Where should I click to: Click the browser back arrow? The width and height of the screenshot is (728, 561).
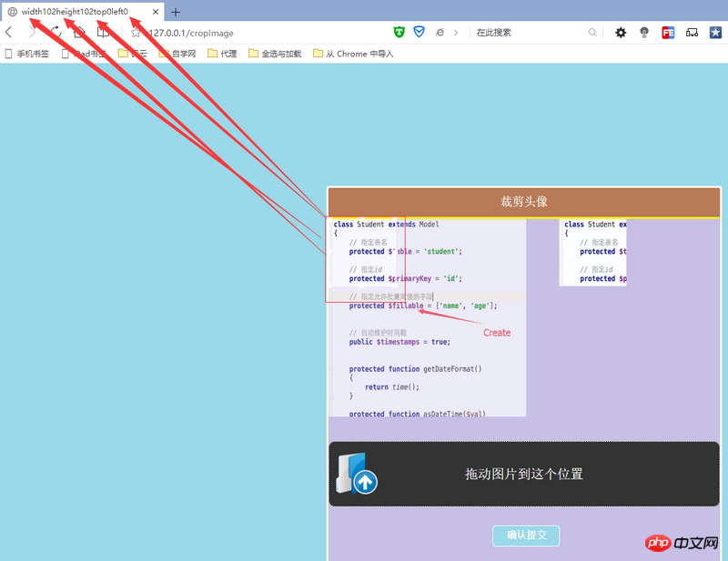(x=8, y=33)
